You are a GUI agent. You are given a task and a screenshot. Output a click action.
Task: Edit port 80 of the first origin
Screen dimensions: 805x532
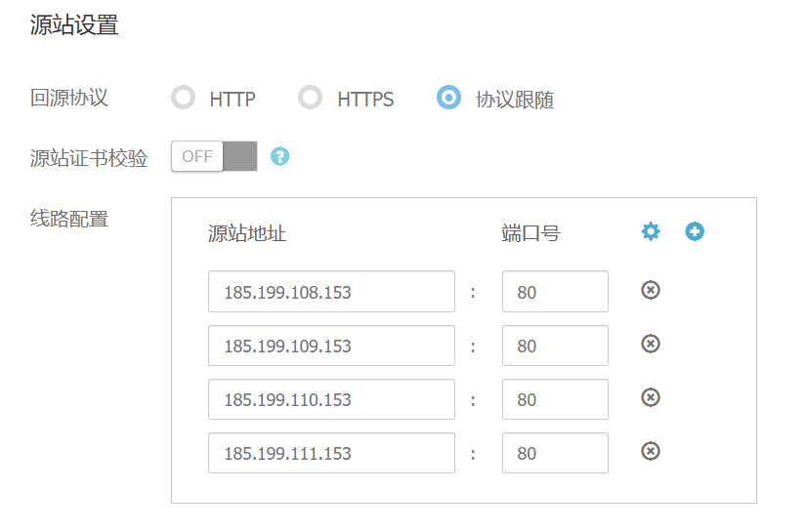point(556,292)
